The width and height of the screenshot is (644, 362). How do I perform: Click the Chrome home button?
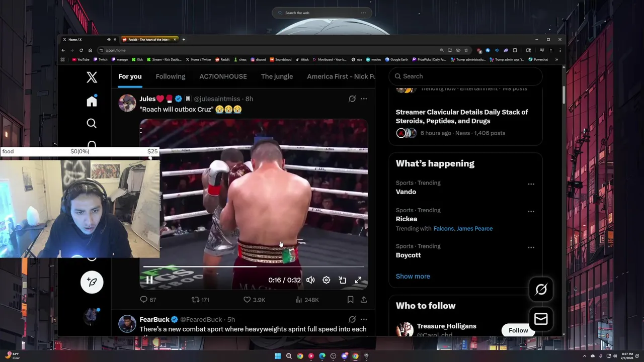90,50
